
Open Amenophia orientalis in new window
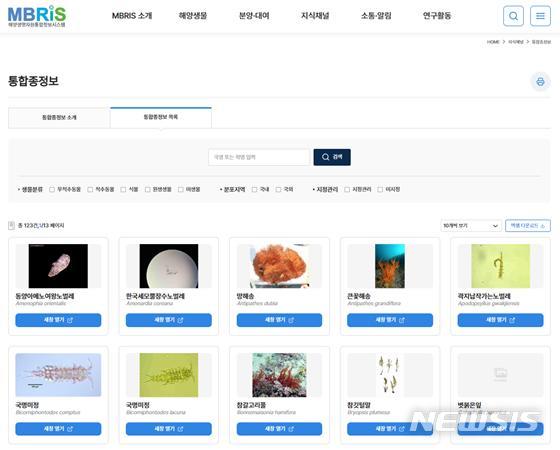pyautogui.click(x=58, y=320)
